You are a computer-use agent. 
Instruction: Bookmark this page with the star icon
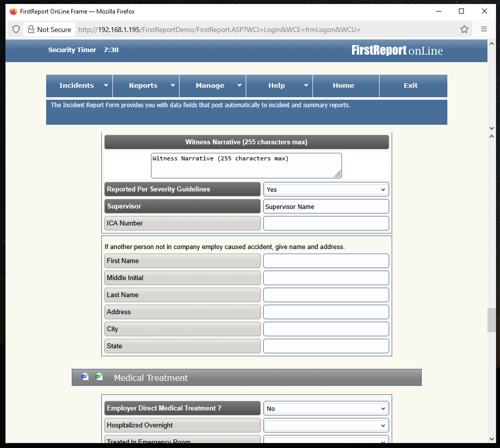click(464, 29)
